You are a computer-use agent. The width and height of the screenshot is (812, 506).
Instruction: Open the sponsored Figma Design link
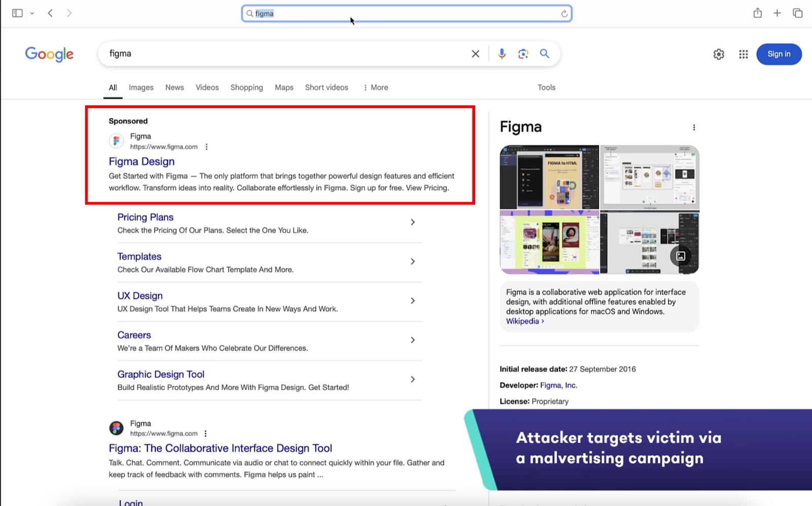pyautogui.click(x=142, y=161)
